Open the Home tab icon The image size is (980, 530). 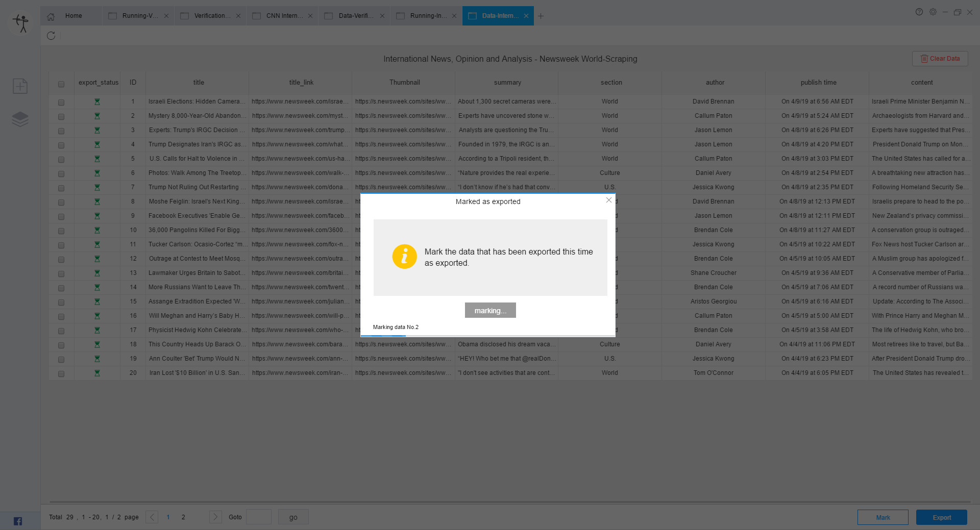(51, 16)
